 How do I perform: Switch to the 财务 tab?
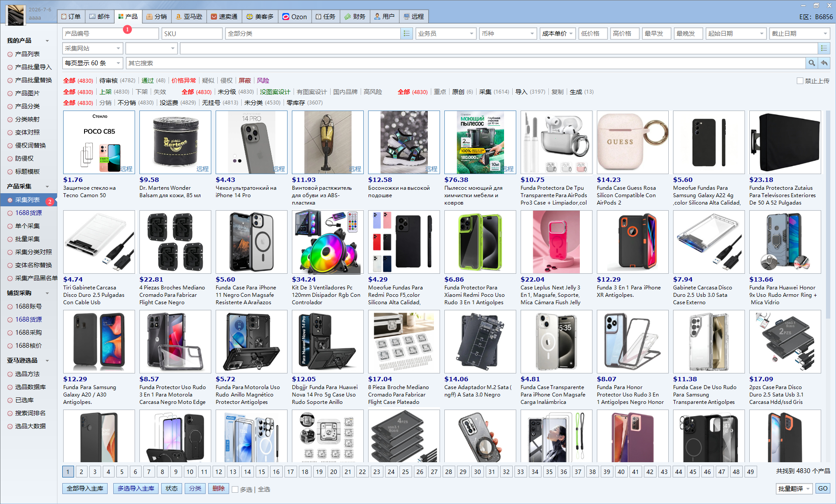tap(355, 17)
